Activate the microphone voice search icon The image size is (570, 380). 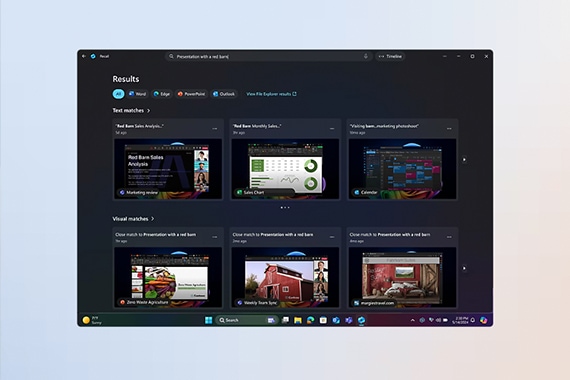click(366, 56)
